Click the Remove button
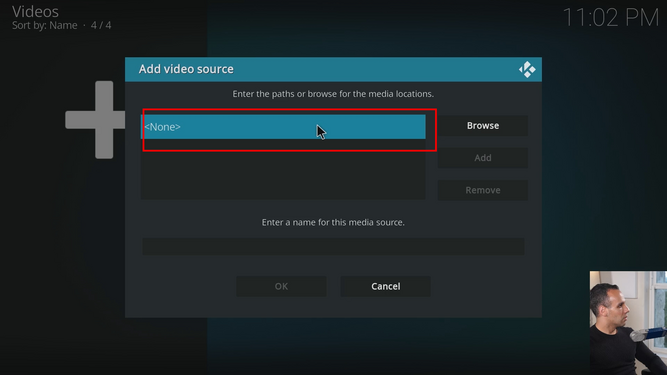The image size is (667, 375). tap(483, 190)
